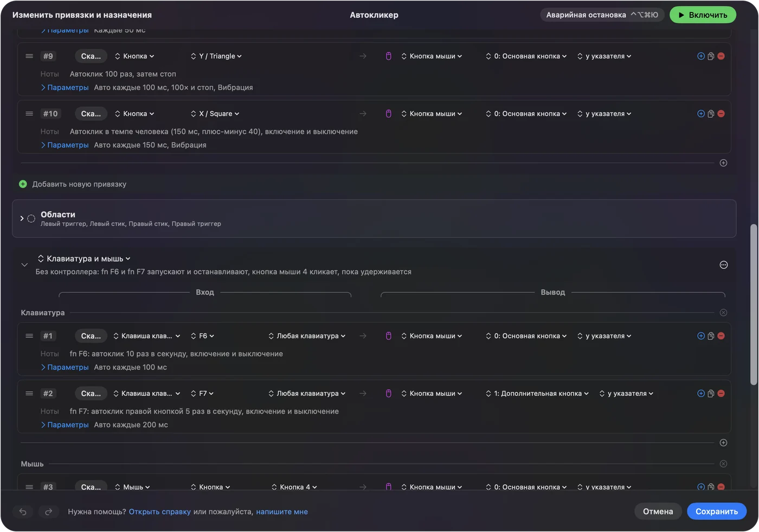Open the 1: Дополнительная кнопка dropdown
Screen dimensions: 759x532
coord(537,394)
